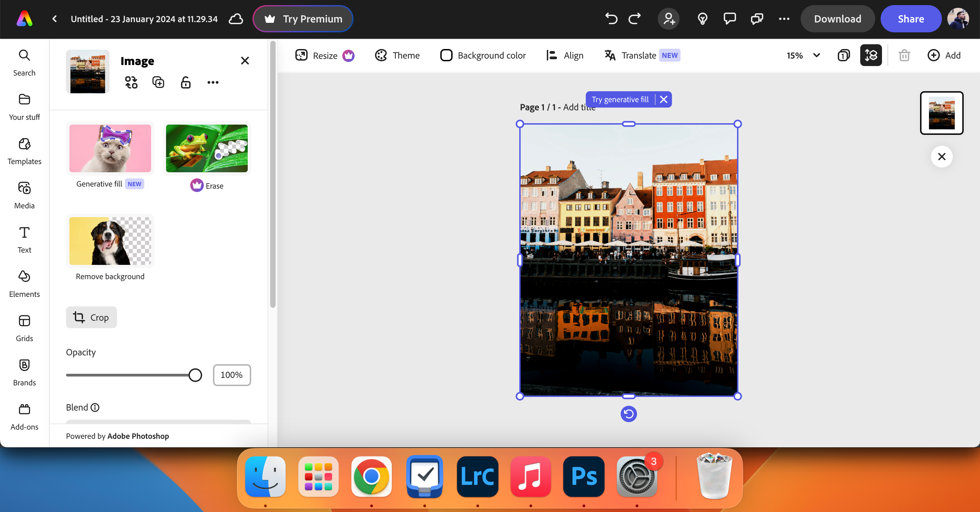Click the Download button
This screenshot has width=980, height=512.
tap(837, 19)
